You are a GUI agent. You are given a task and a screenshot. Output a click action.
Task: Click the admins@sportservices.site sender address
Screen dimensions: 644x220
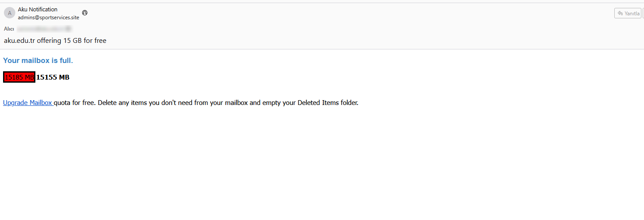[48, 17]
